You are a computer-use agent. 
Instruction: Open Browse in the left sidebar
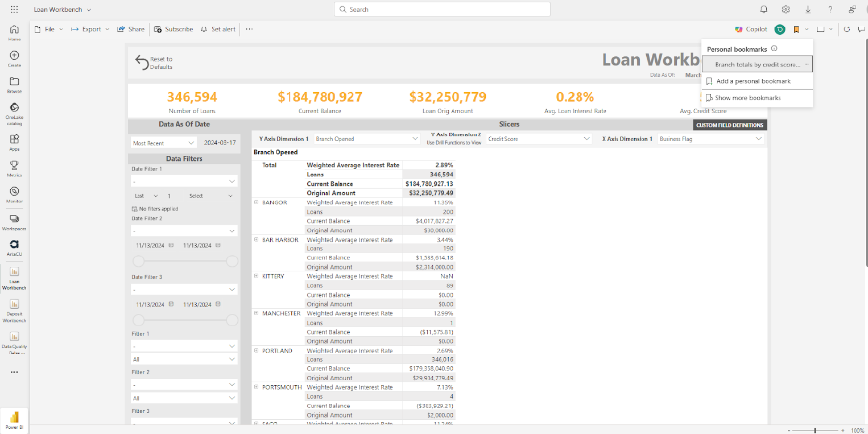(14, 85)
